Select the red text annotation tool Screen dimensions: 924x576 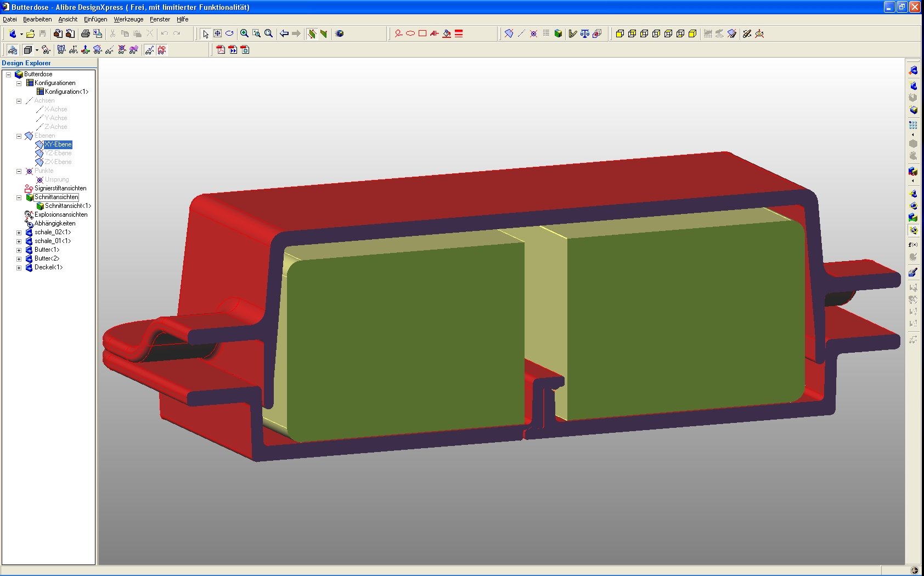tap(435, 33)
